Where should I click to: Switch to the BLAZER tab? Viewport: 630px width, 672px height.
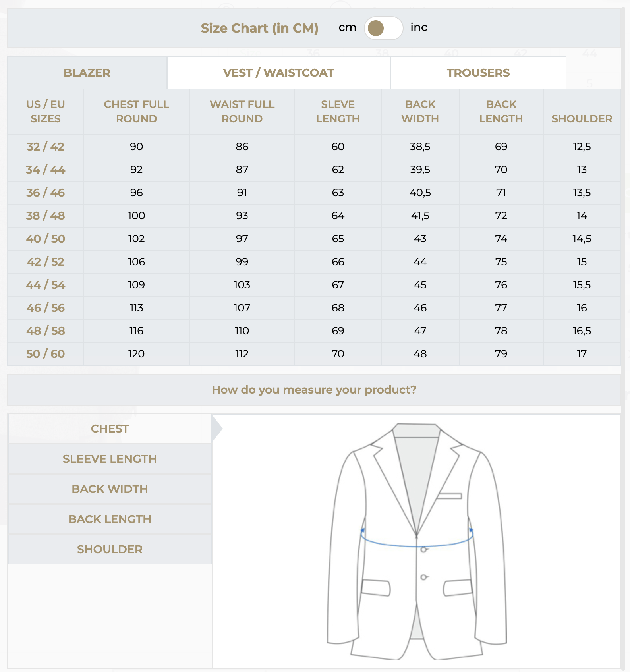[x=87, y=73]
